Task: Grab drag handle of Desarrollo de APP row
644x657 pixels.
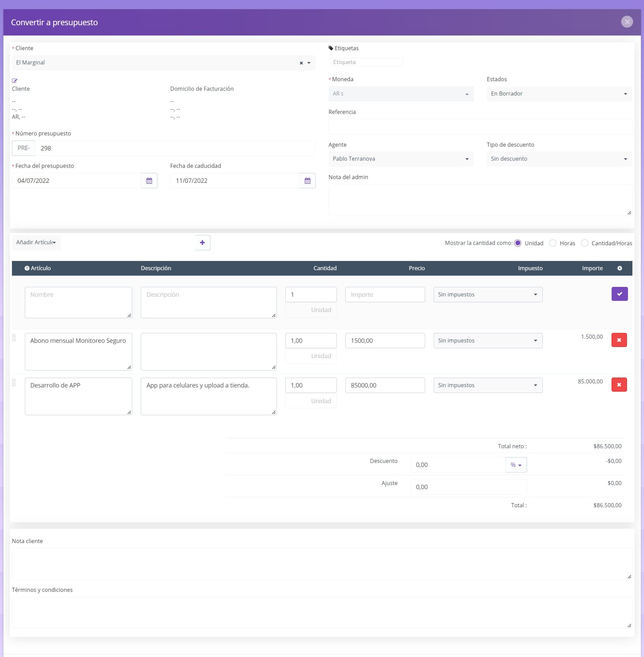Action: click(14, 382)
